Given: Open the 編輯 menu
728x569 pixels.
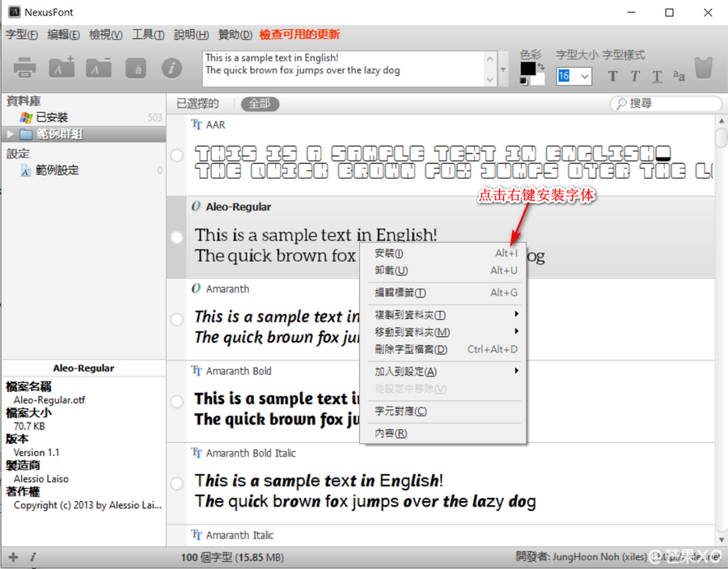Looking at the screenshot, I should click(x=64, y=35).
